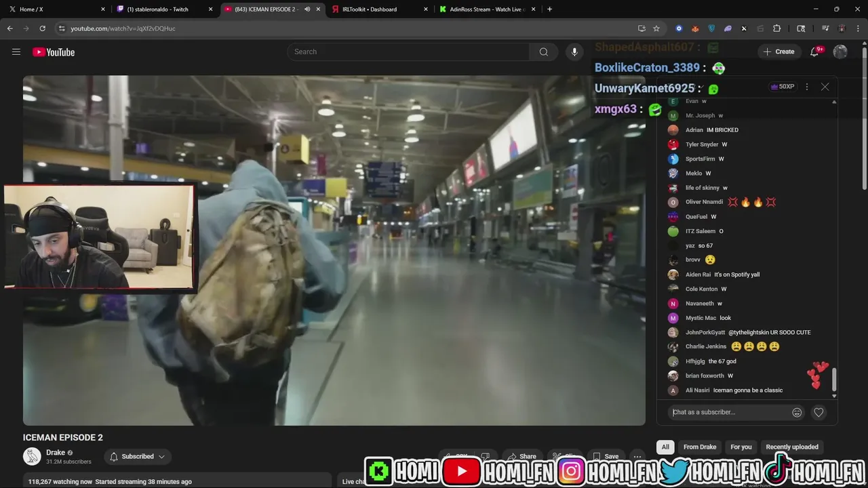The height and width of the screenshot is (488, 868).
Task: Click the live chat scrollbar thumb
Action: tap(834, 380)
